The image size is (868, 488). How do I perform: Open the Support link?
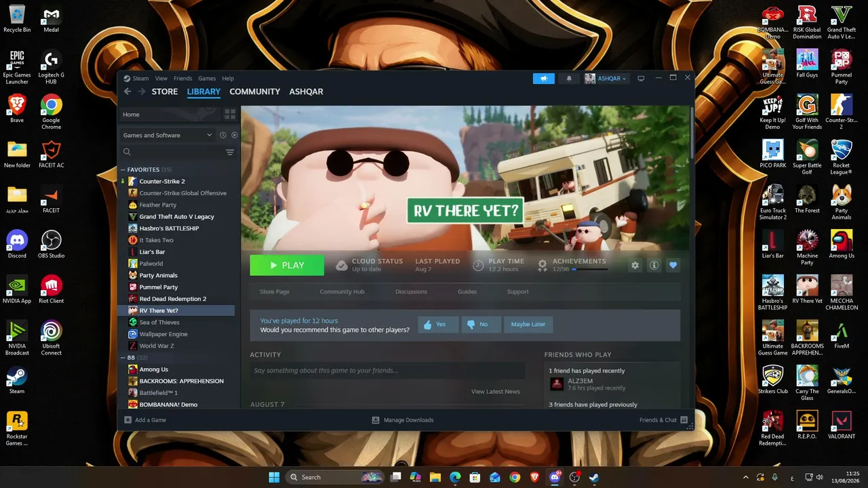[517, 291]
